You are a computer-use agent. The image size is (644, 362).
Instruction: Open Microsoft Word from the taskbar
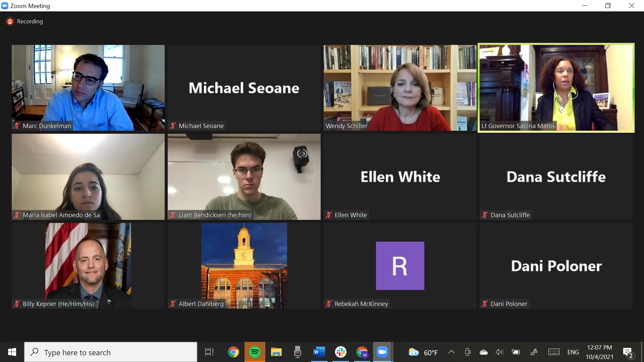point(319,352)
